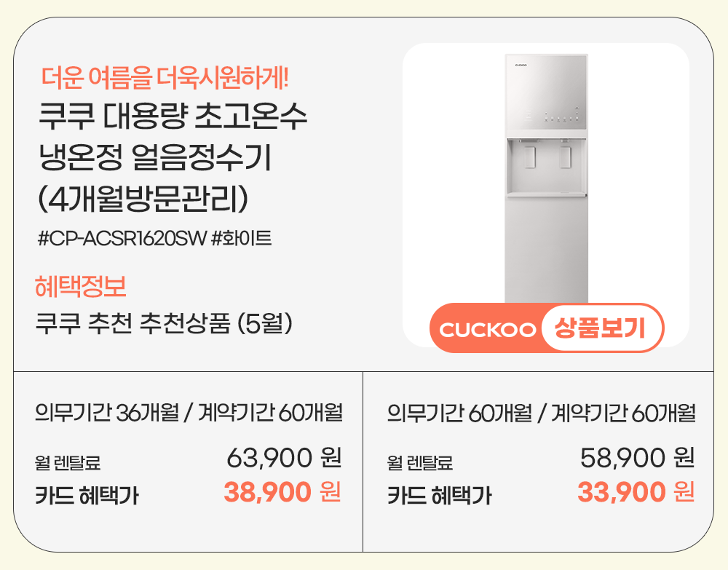Click the 63,900 원 monthly rental fee
This screenshot has width=728, height=570.
(284, 459)
